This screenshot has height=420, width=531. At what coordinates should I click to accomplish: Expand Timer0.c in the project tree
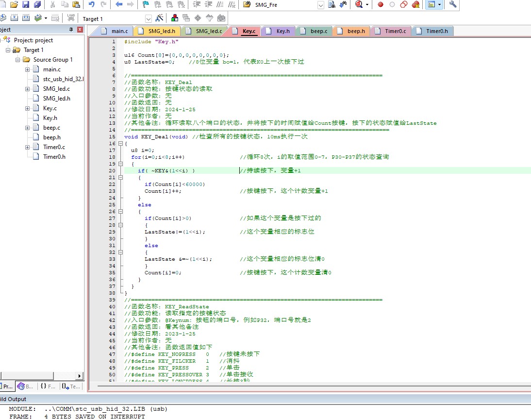[x=28, y=147]
